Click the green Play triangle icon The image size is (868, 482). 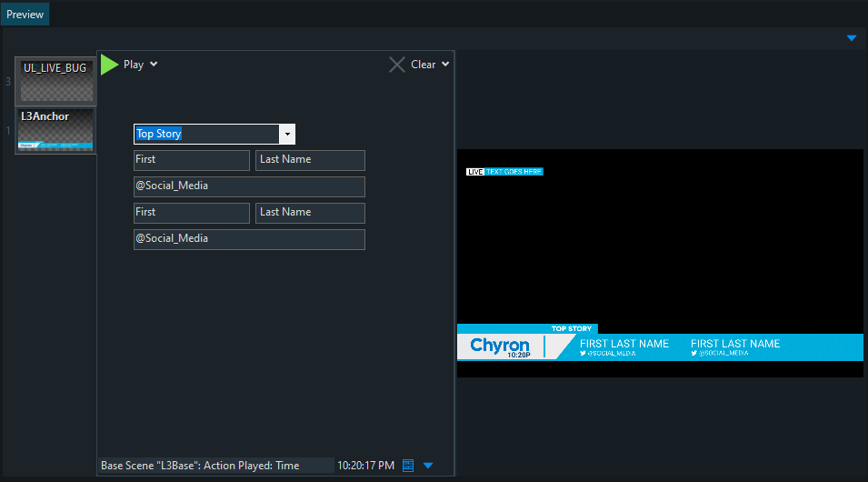[x=110, y=65]
